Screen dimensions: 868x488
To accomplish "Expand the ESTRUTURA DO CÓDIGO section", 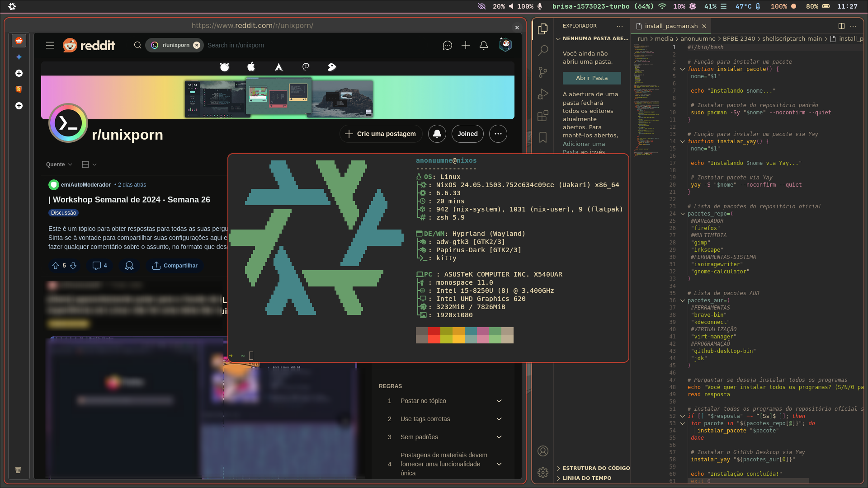I will [x=596, y=468].
